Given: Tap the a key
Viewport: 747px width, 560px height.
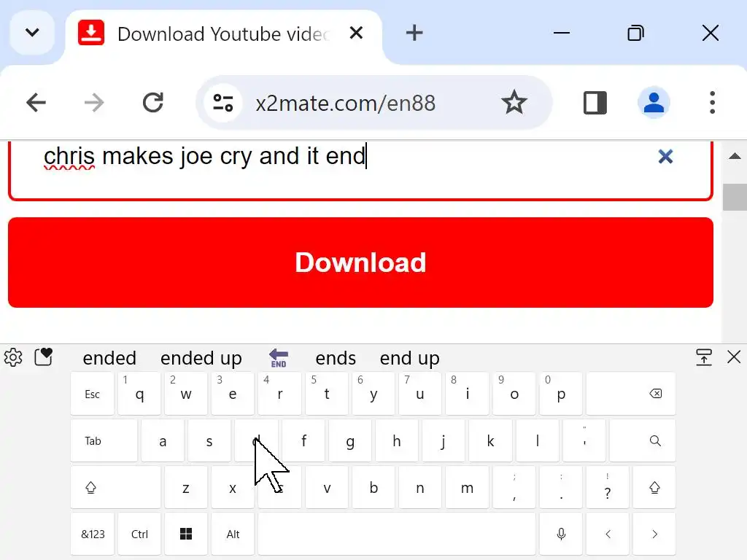Looking at the screenshot, I should [x=163, y=441].
